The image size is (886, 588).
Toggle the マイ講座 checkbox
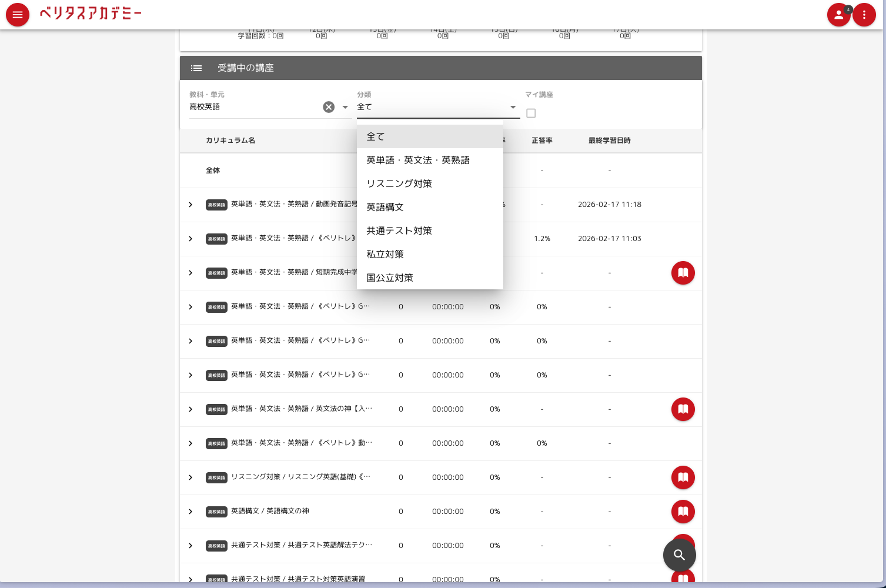click(531, 113)
